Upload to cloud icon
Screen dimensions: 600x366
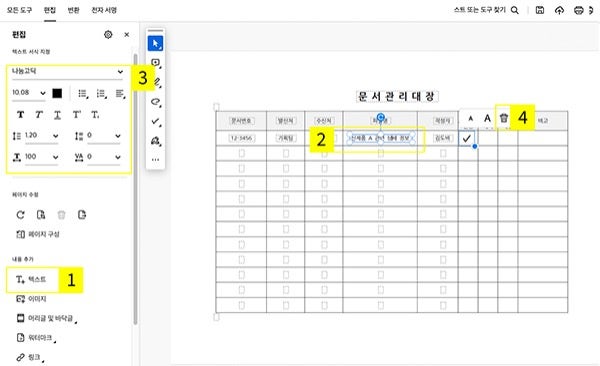(x=559, y=10)
